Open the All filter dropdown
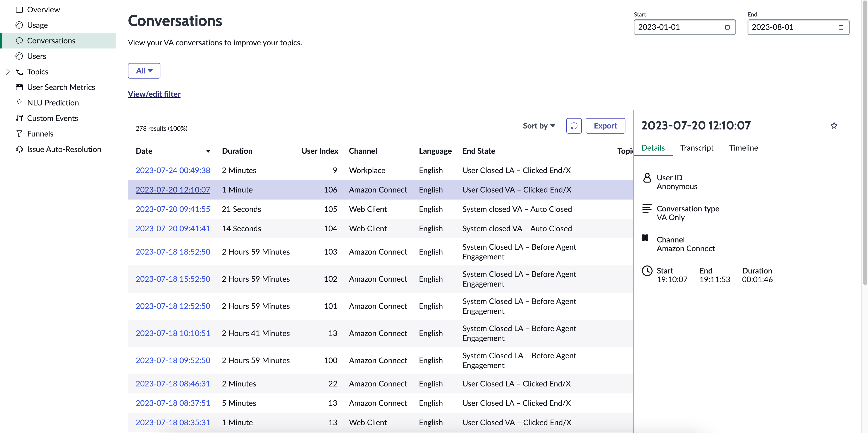Image resolution: width=868 pixels, height=433 pixels. (x=144, y=71)
